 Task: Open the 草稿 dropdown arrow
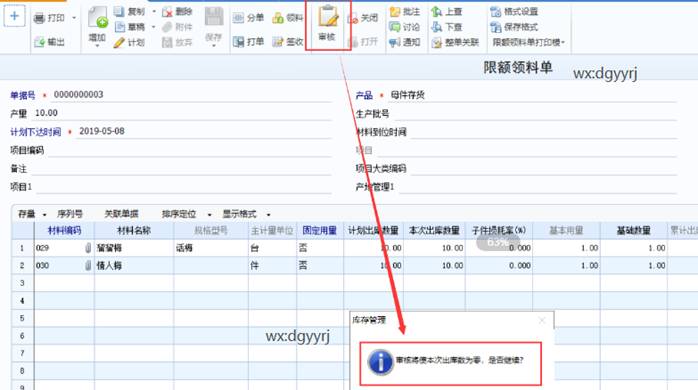[x=154, y=27]
